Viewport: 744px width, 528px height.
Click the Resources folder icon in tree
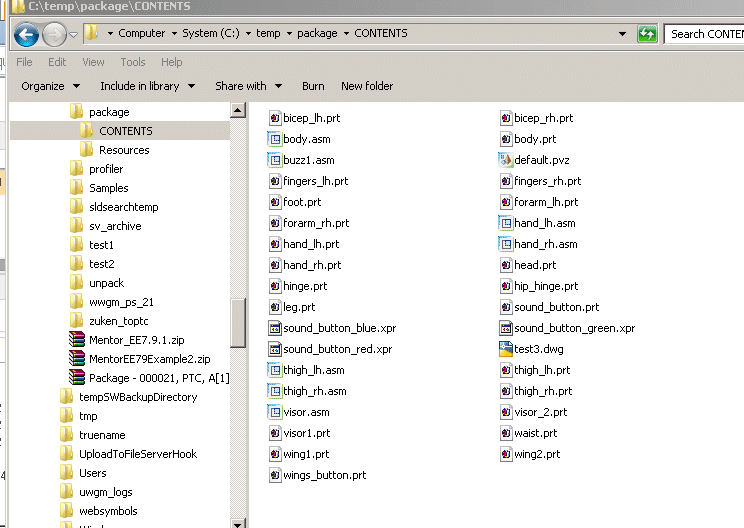tap(86, 150)
